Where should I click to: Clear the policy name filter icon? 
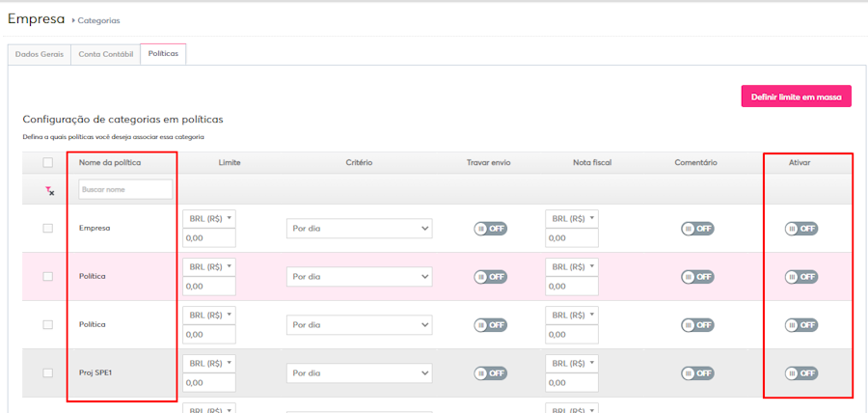point(50,191)
